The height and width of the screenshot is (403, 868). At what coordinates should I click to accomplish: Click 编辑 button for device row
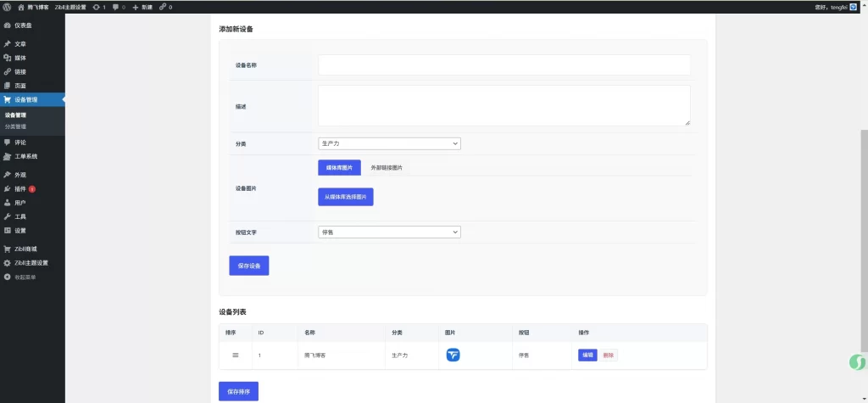tap(587, 355)
